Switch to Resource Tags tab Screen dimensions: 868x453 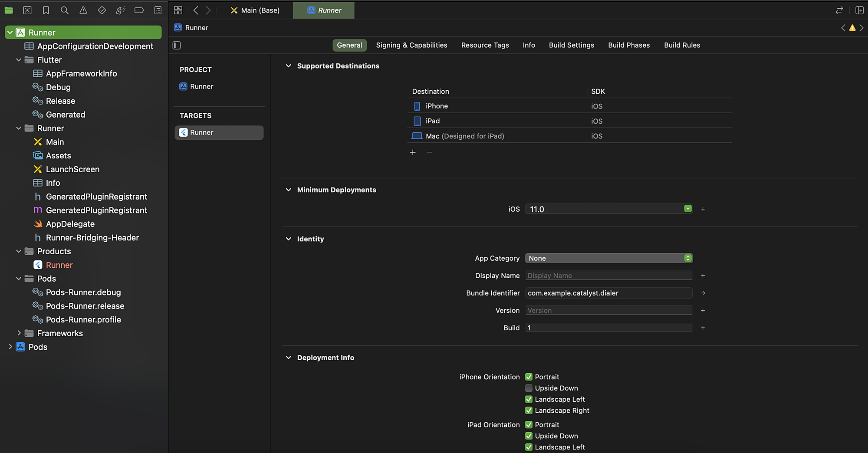tap(485, 45)
